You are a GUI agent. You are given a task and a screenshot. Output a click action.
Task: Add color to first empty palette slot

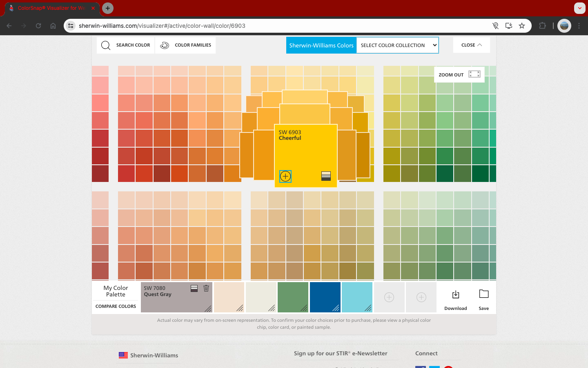click(389, 297)
